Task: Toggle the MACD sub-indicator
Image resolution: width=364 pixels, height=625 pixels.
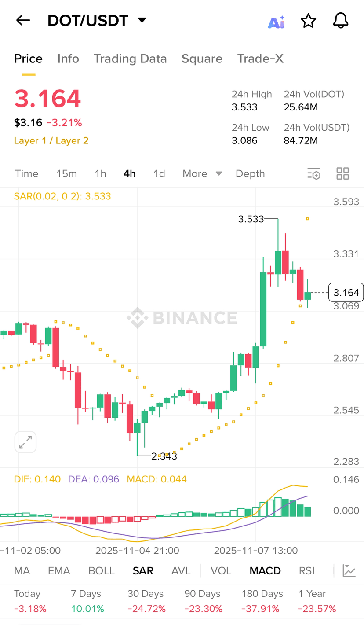Action: [x=265, y=571]
